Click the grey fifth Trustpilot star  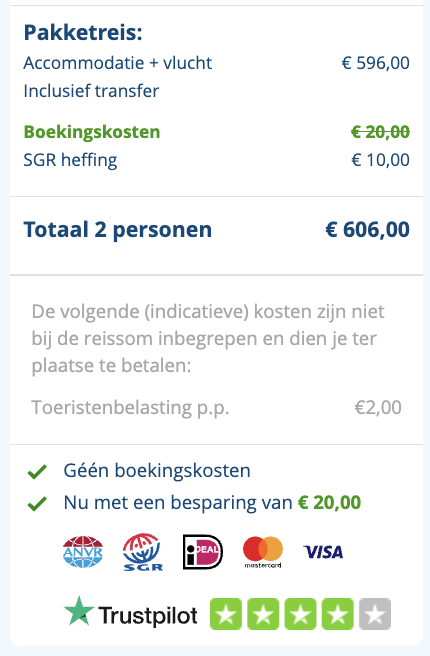(x=375, y=614)
